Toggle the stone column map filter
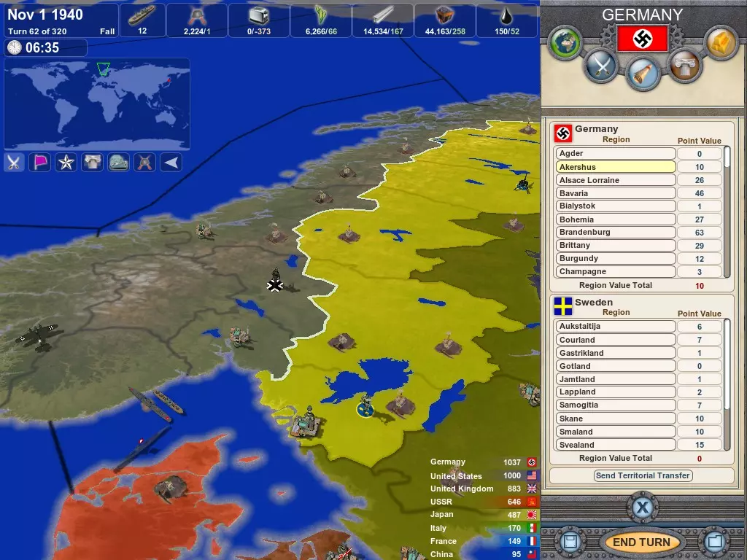The width and height of the screenshot is (747, 560). tap(93, 163)
